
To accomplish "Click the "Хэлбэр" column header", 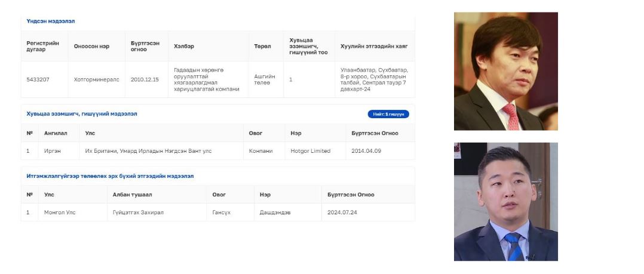I will (x=184, y=46).
